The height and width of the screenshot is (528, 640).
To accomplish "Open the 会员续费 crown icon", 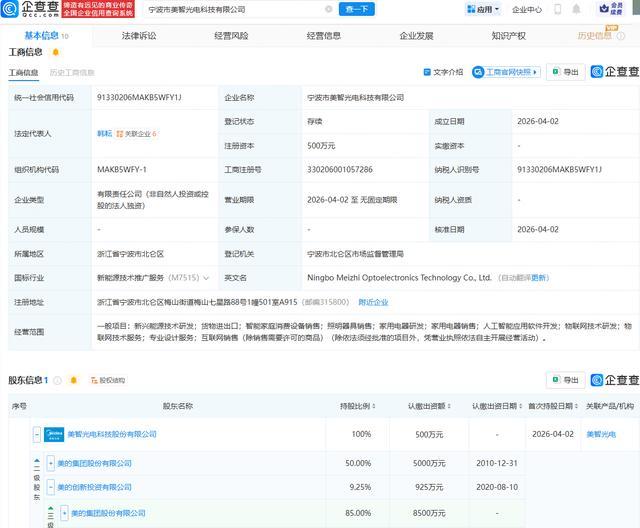I will tap(610, 9).
